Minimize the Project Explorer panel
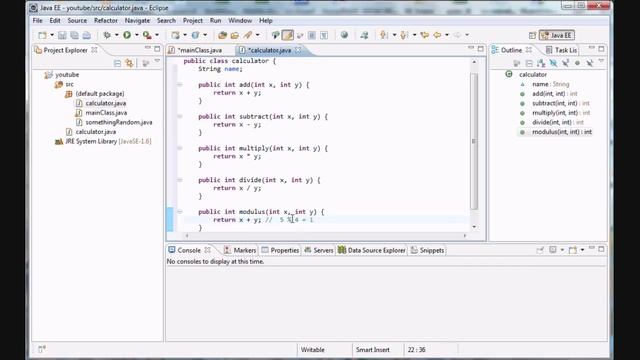 click(148, 49)
